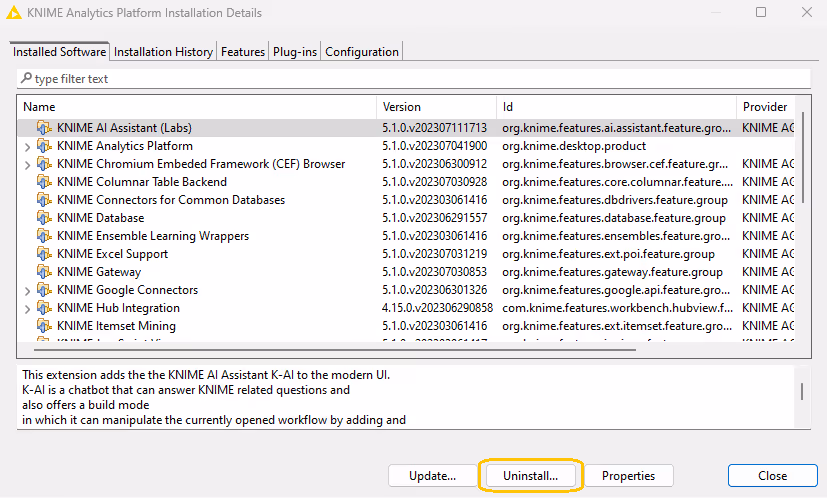Image resolution: width=827 pixels, height=498 pixels.
Task: Click the icon beside KNIME Excel Support
Action: (x=44, y=253)
